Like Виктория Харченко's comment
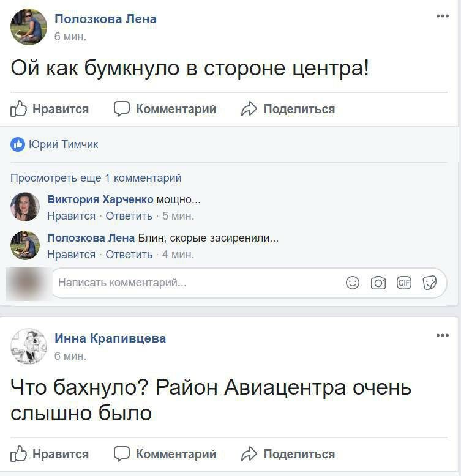 click(71, 216)
